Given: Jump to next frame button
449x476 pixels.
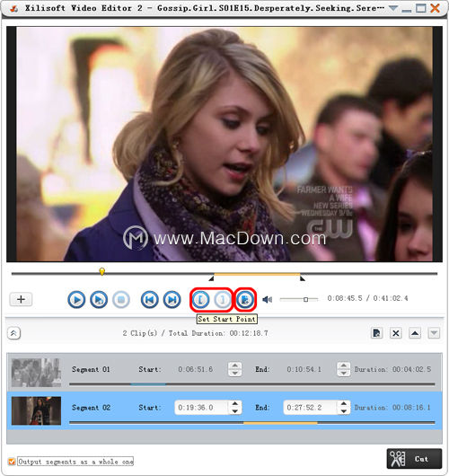Looking at the screenshot, I should point(172,300).
